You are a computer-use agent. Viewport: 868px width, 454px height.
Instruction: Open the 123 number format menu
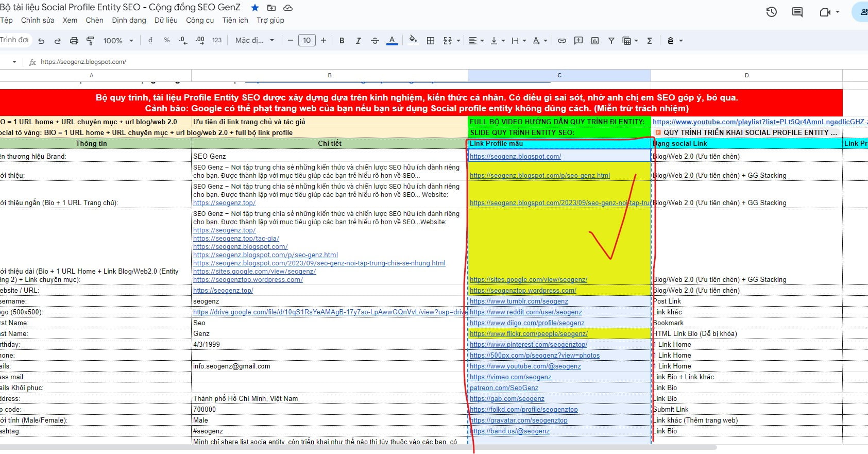pyautogui.click(x=217, y=41)
